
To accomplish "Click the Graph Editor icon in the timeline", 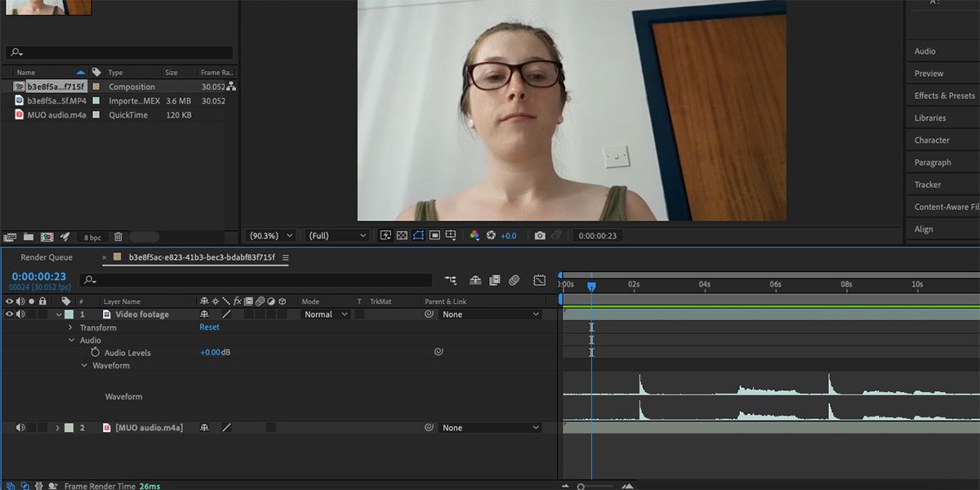I will (539, 279).
